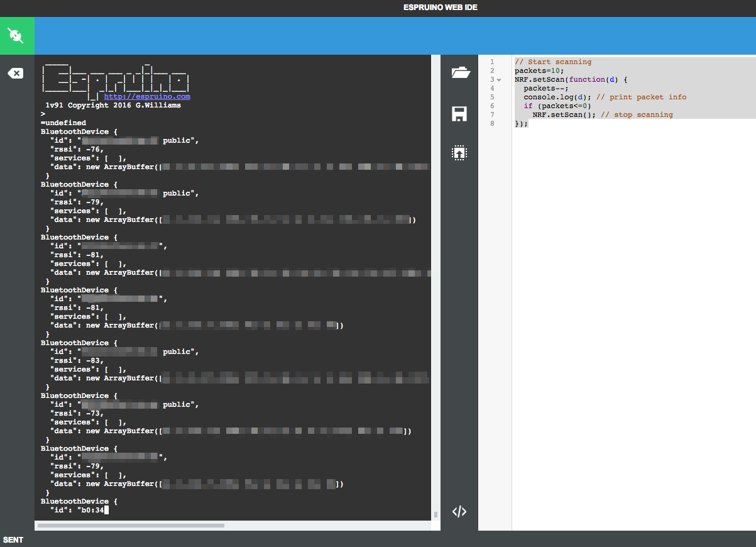Click the '"rssi": -76' terminal line
The image size is (756, 547).
click(77, 149)
